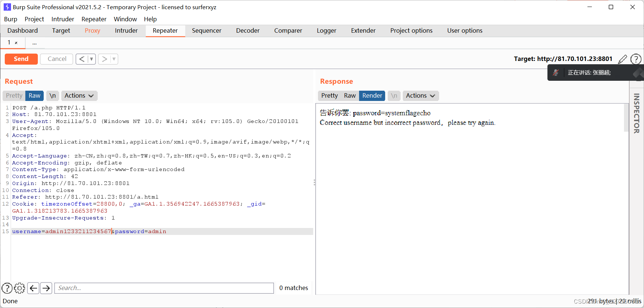Click the Cancel button
This screenshot has width=644, height=308.
(57, 59)
